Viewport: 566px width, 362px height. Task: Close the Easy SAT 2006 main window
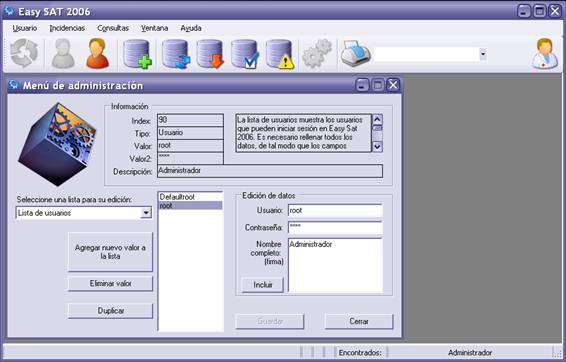click(x=555, y=11)
